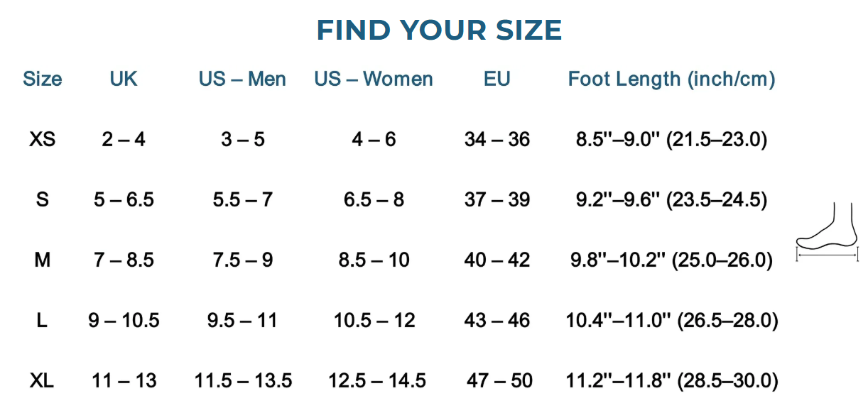Screen dimensions: 868x403
Task: Select UK range 9 – 10.5
Action: click(124, 321)
